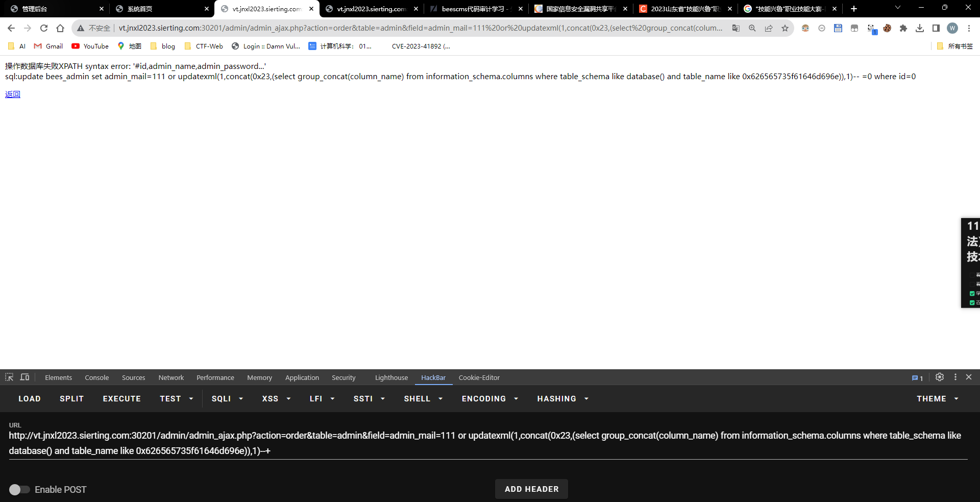Open the Security DevTools tab
Screen dimensions: 980x502
point(344,378)
